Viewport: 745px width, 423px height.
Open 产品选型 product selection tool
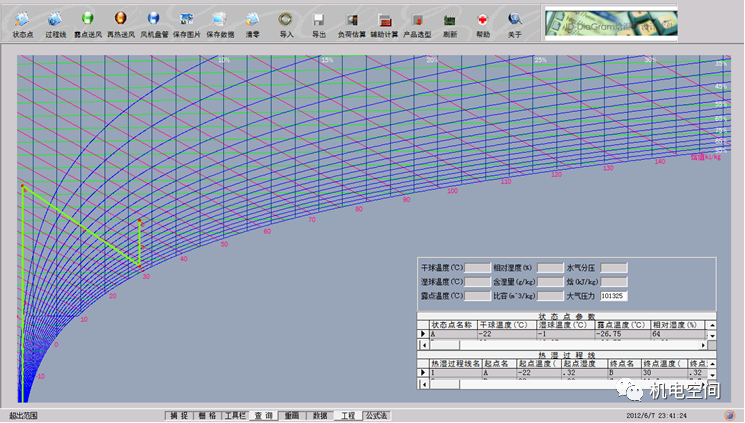[417, 25]
